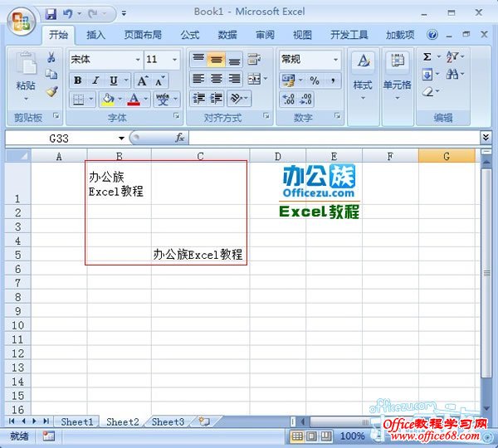Copy selection with copy icon
This screenshot has width=498, height=448.
pyautogui.click(x=51, y=75)
